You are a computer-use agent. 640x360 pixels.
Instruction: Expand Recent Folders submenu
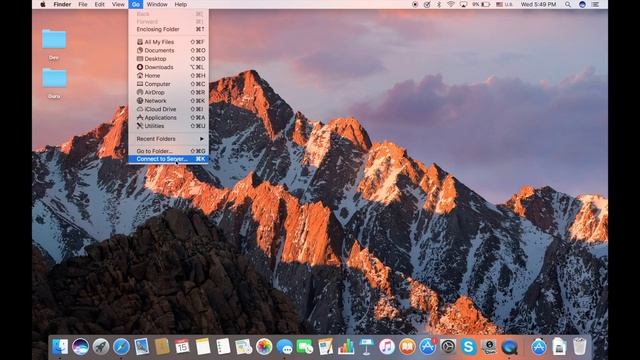[x=168, y=139]
